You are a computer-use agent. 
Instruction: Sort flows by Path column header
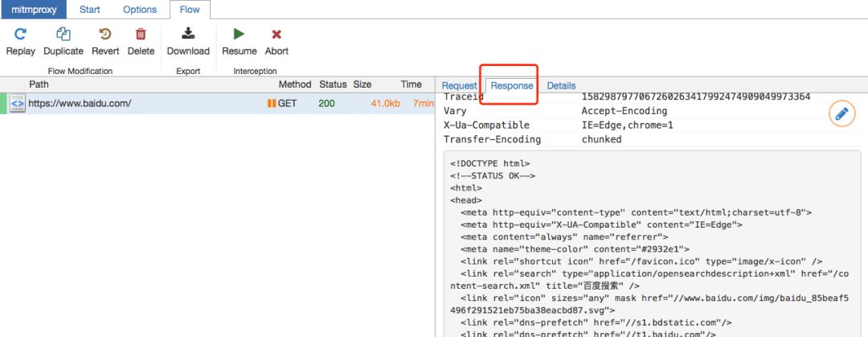[x=39, y=84]
